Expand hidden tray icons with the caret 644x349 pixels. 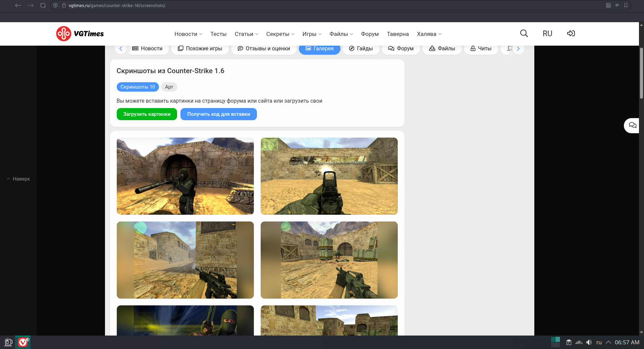(x=608, y=342)
